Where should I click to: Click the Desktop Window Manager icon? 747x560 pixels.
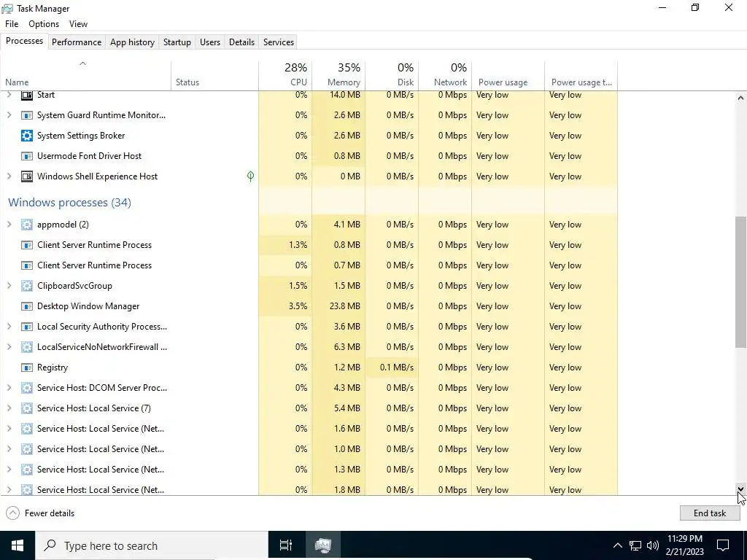27,307
